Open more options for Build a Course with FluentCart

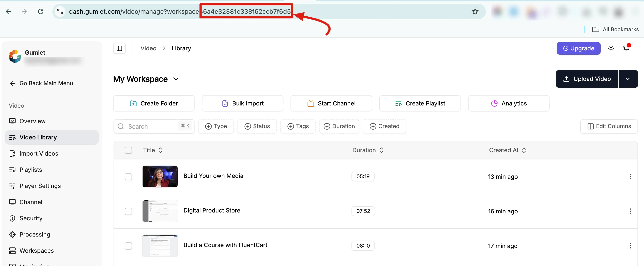pyautogui.click(x=630, y=246)
